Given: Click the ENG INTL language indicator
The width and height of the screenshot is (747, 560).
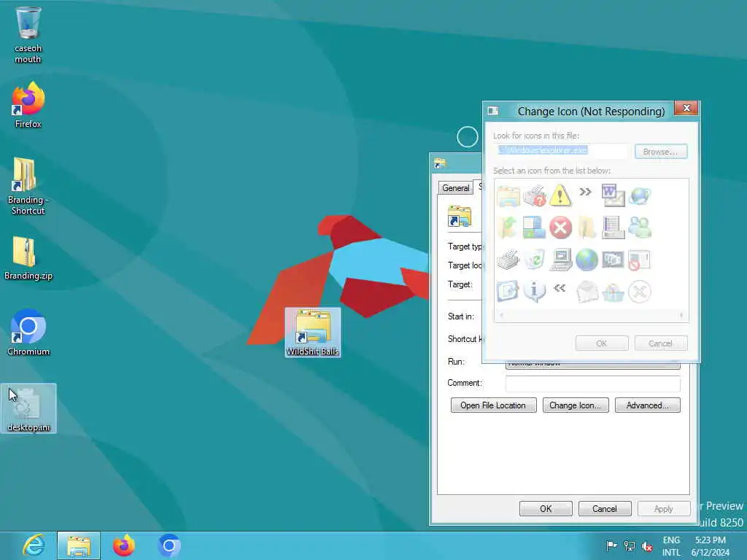Looking at the screenshot, I should coord(671,545).
